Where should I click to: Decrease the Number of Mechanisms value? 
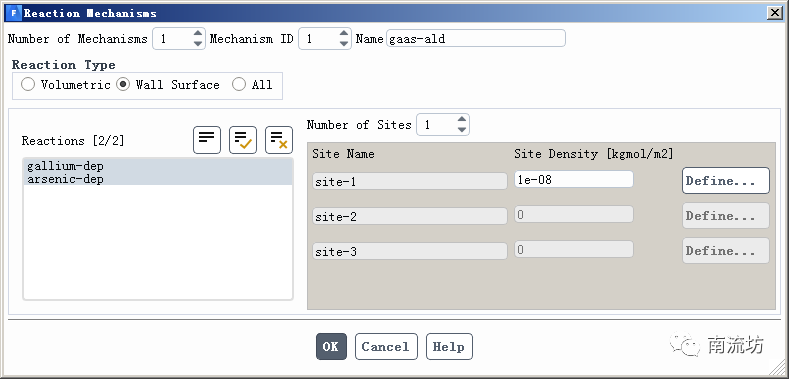[x=198, y=44]
